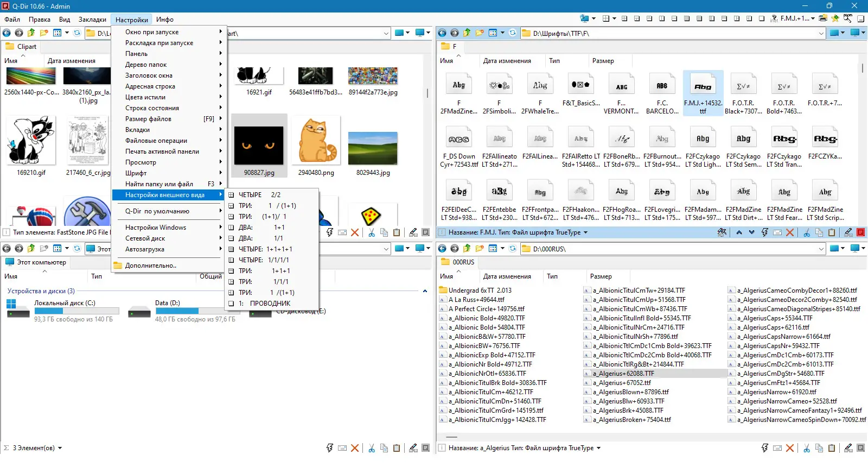This screenshot has height=467, width=868.
Task: Open the zoom magnifier tool in main toolbar
Action: (x=848, y=18)
